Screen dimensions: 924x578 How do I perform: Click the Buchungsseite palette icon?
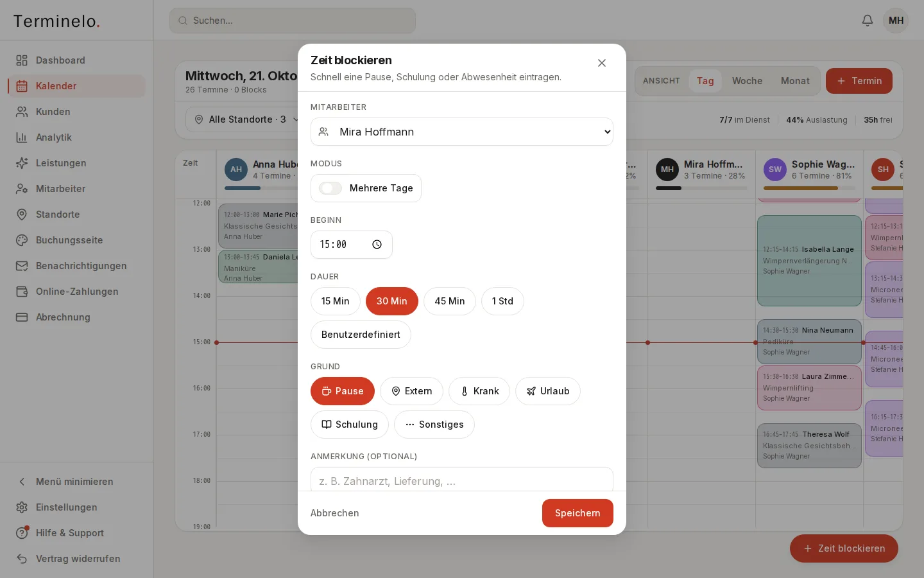22,240
